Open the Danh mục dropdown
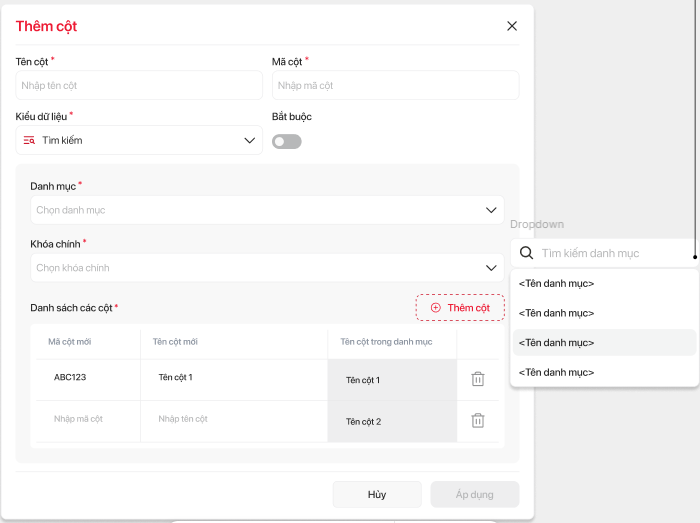 (x=265, y=210)
